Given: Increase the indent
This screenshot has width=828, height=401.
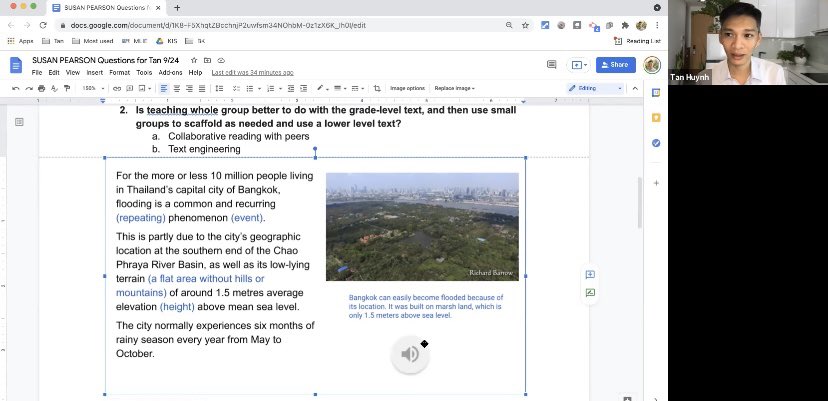Looking at the screenshot, I should [304, 88].
